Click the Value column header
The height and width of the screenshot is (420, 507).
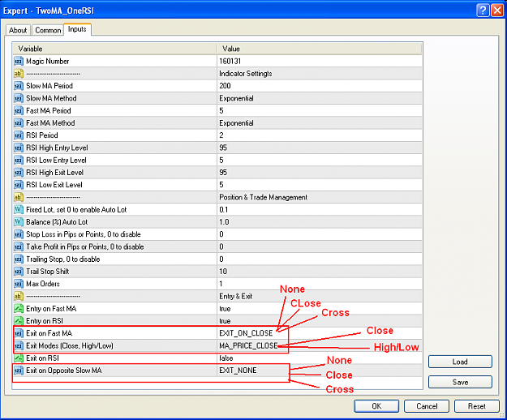click(x=319, y=49)
